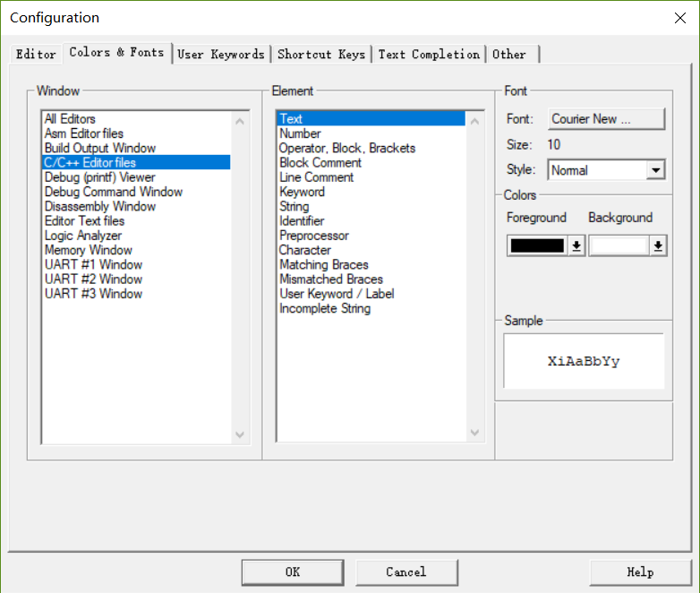Click the black Foreground color swatch
Image resolution: width=700 pixels, height=593 pixels.
click(x=537, y=245)
